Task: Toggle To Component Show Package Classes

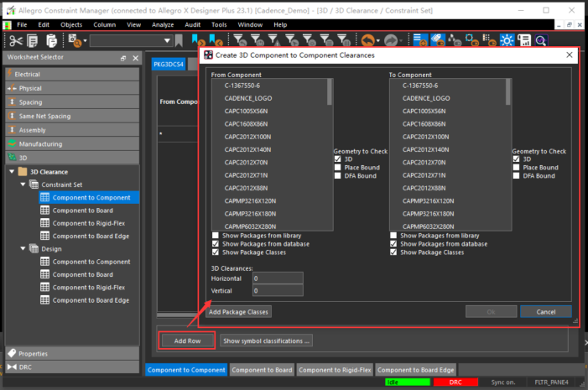Action: tap(393, 252)
